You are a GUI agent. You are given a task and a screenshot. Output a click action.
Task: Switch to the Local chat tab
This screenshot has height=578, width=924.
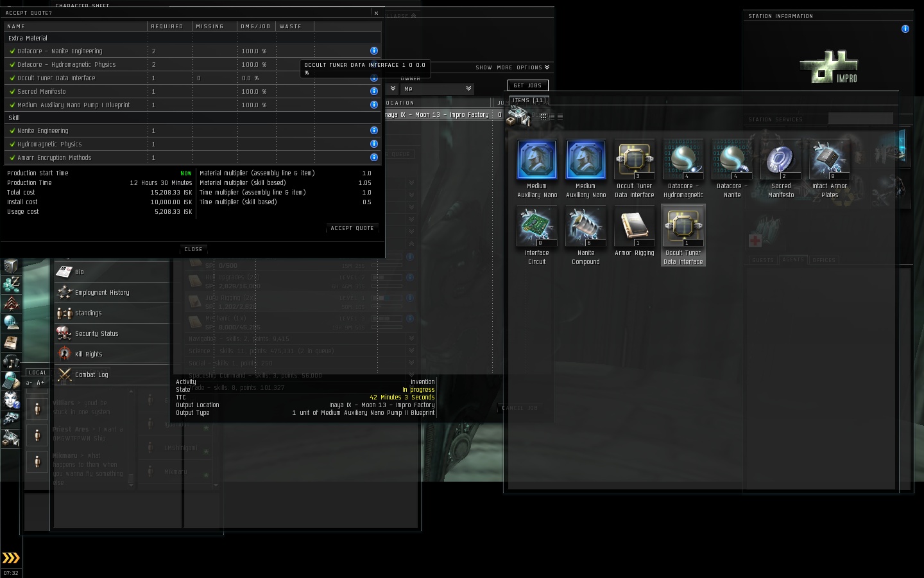point(38,372)
